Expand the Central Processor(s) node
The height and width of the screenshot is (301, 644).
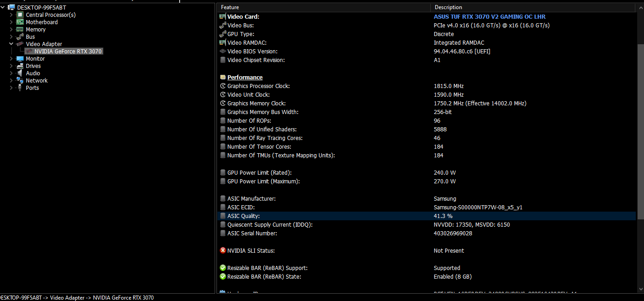11,15
